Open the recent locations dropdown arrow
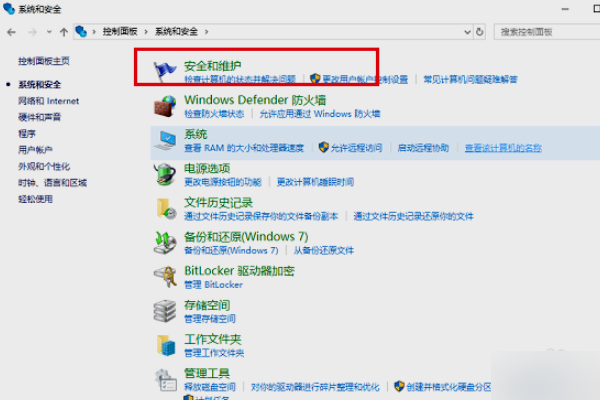600x400 pixels. click(x=49, y=32)
